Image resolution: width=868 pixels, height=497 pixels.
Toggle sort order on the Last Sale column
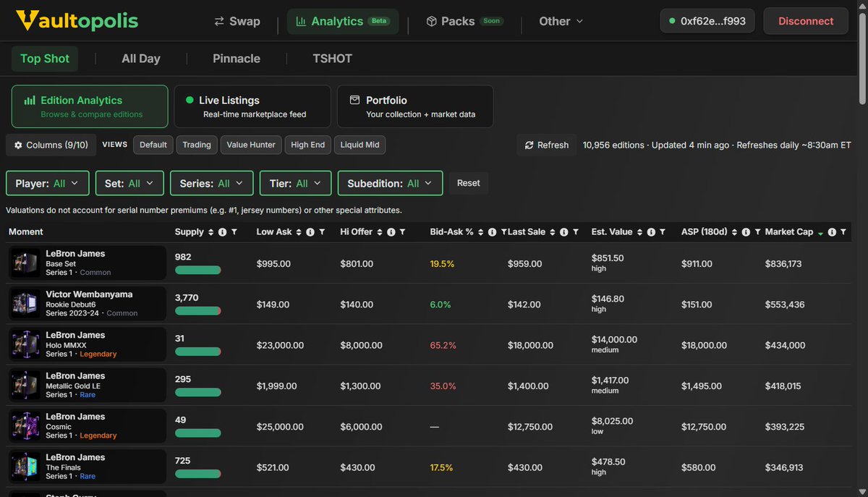(551, 231)
